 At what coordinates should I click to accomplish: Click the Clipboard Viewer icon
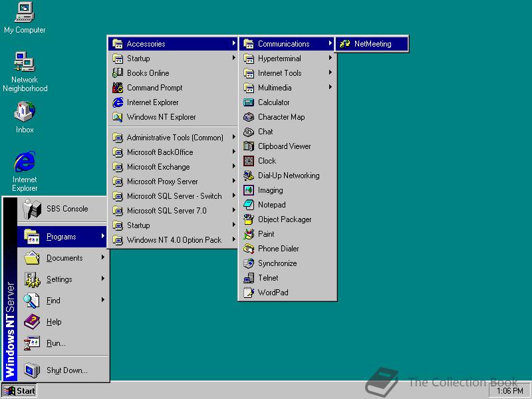pyautogui.click(x=249, y=146)
